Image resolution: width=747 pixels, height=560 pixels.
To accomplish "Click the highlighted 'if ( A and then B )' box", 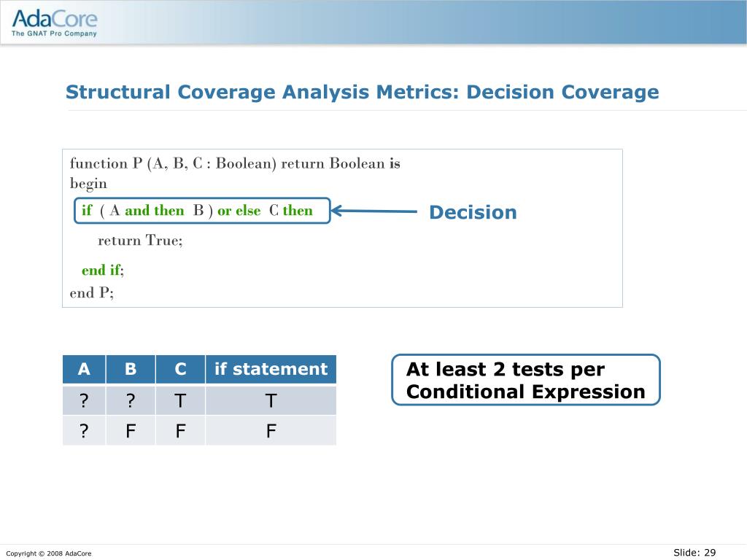I will tap(203, 211).
